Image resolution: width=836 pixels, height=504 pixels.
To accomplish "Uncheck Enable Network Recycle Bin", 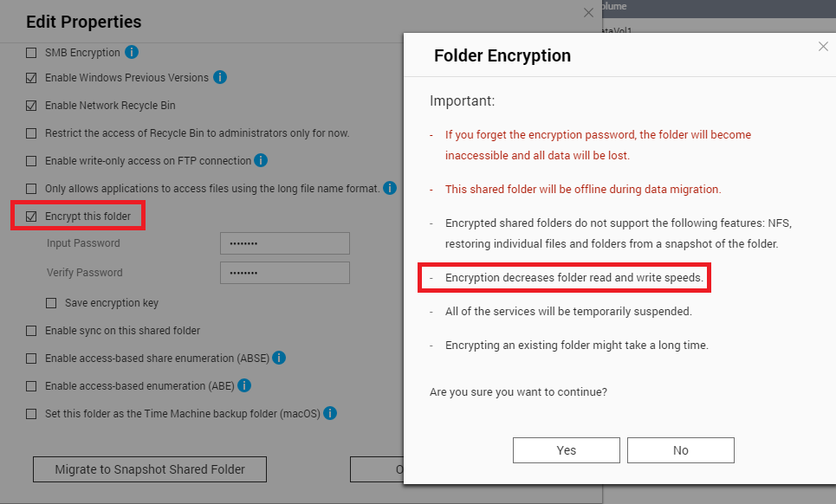I will pos(31,106).
